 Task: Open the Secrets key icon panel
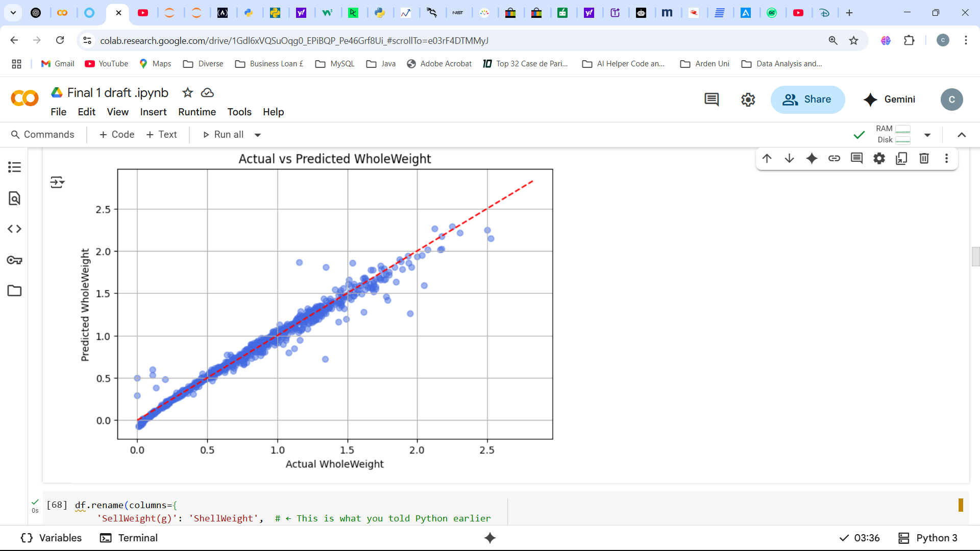[x=14, y=260]
